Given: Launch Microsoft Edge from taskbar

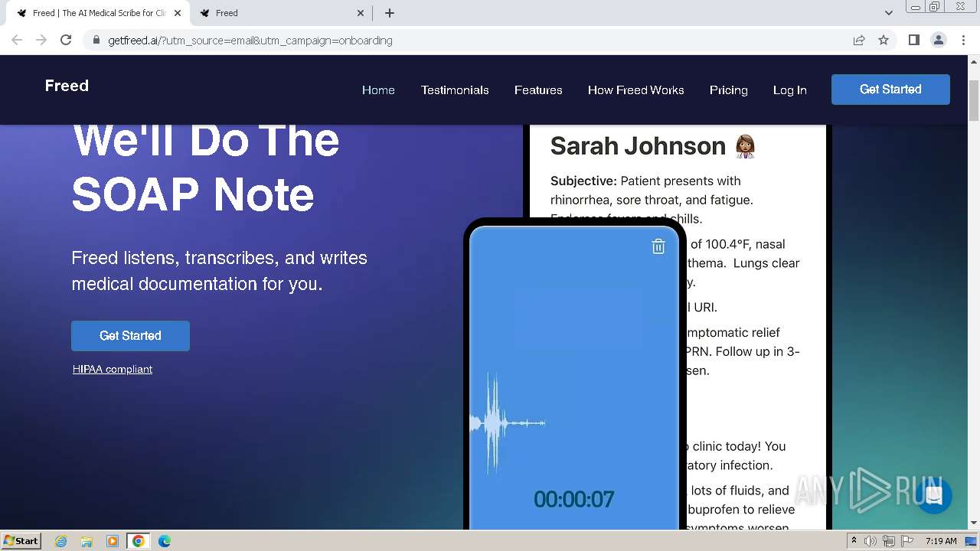Looking at the screenshot, I should [165, 541].
